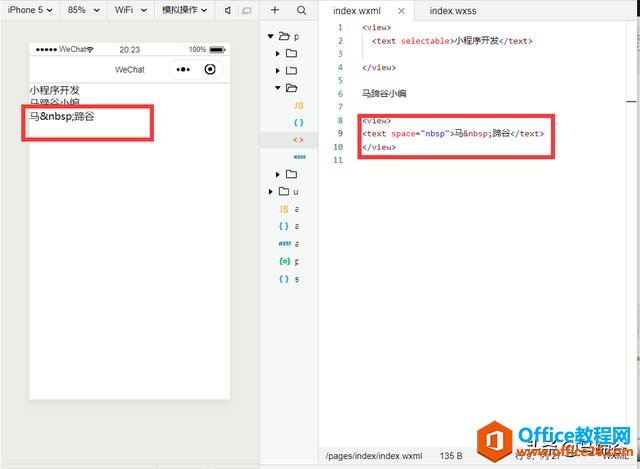
Task: Select the wxml file with angle brackets icon
Action: pos(298,140)
